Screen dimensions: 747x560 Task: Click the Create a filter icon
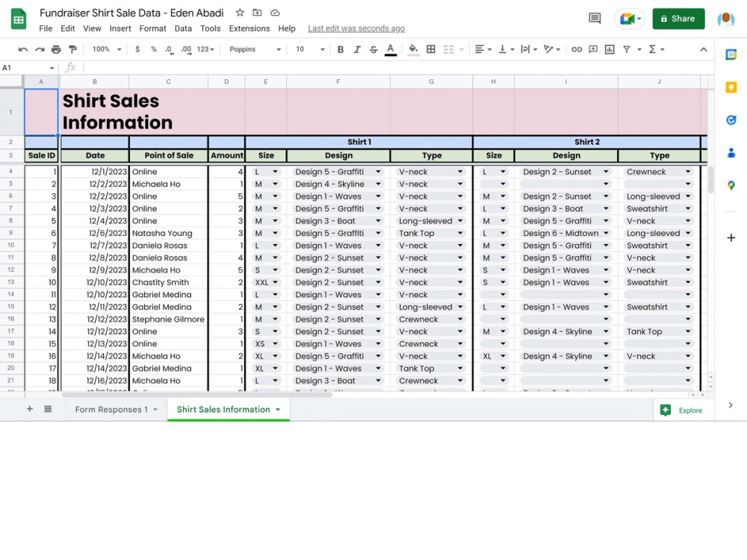627,49
